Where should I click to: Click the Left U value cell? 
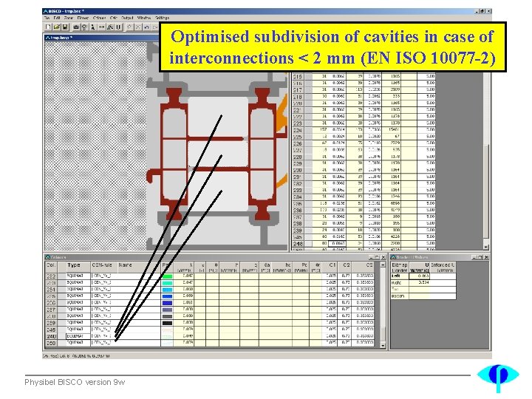click(x=420, y=276)
